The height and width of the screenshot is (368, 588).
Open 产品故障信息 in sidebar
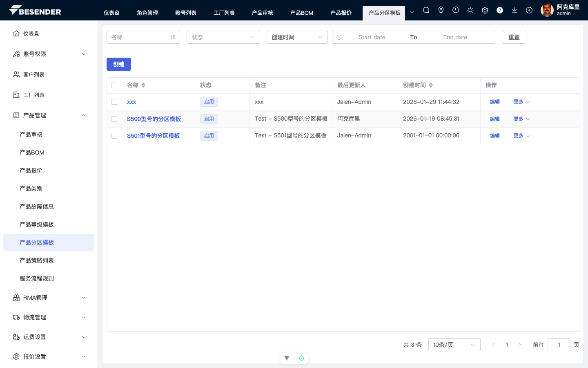coord(49,206)
